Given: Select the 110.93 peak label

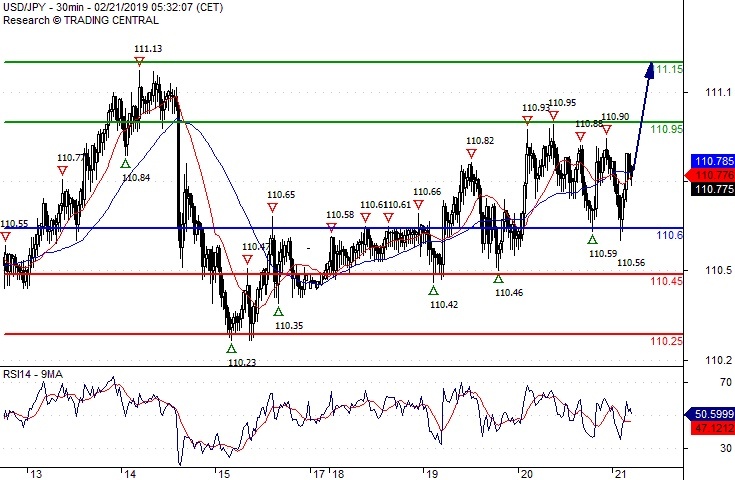Looking at the screenshot, I should (x=535, y=107).
